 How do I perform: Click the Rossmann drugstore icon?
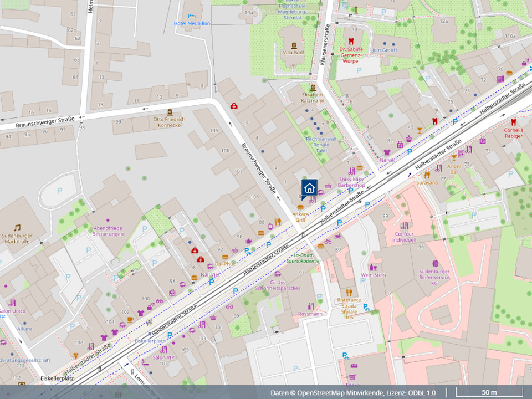(310, 306)
